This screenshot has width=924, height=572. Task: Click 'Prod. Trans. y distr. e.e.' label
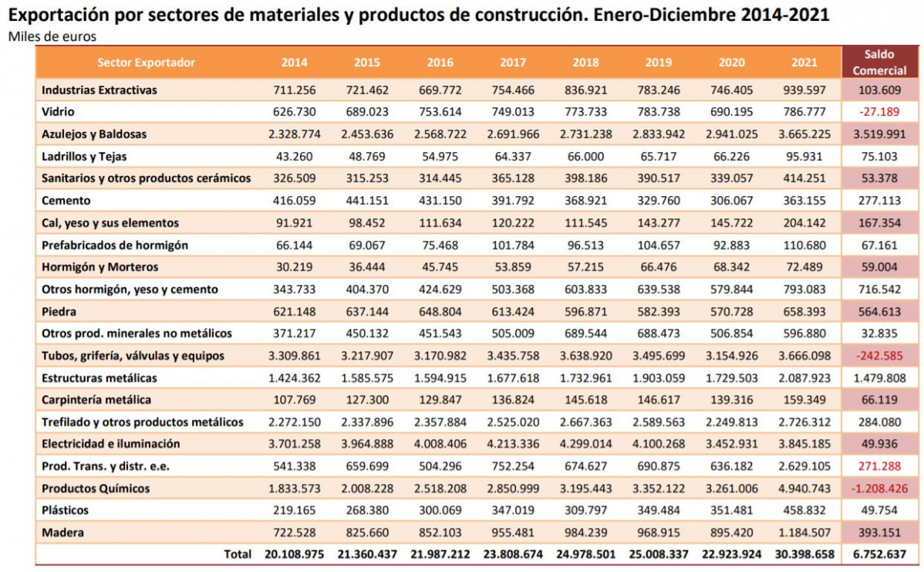click(x=106, y=465)
